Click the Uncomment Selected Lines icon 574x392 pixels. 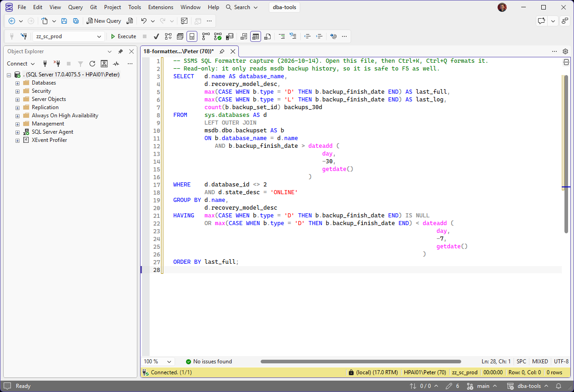pyautogui.click(x=293, y=36)
